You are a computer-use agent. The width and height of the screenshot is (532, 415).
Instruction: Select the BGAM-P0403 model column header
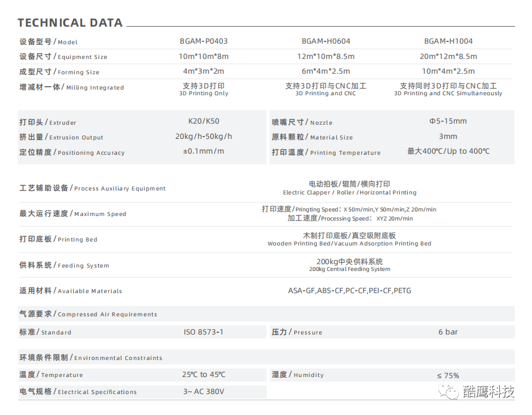coord(204,41)
